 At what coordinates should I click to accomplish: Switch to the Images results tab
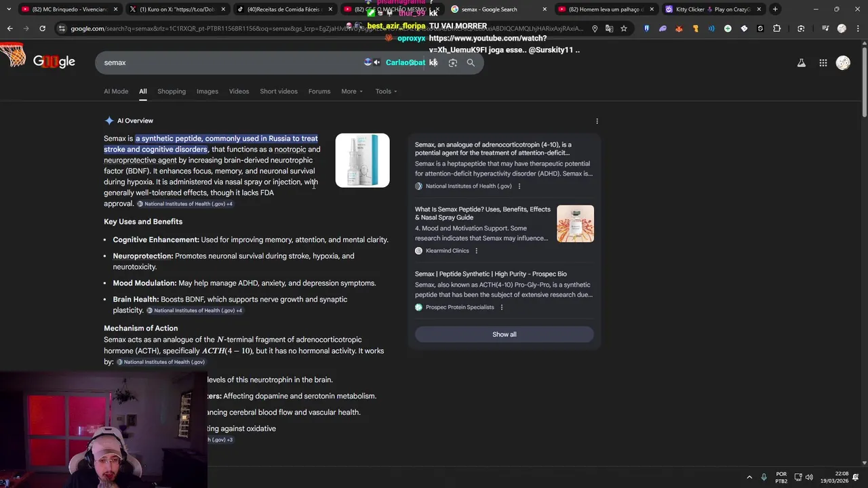208,91
